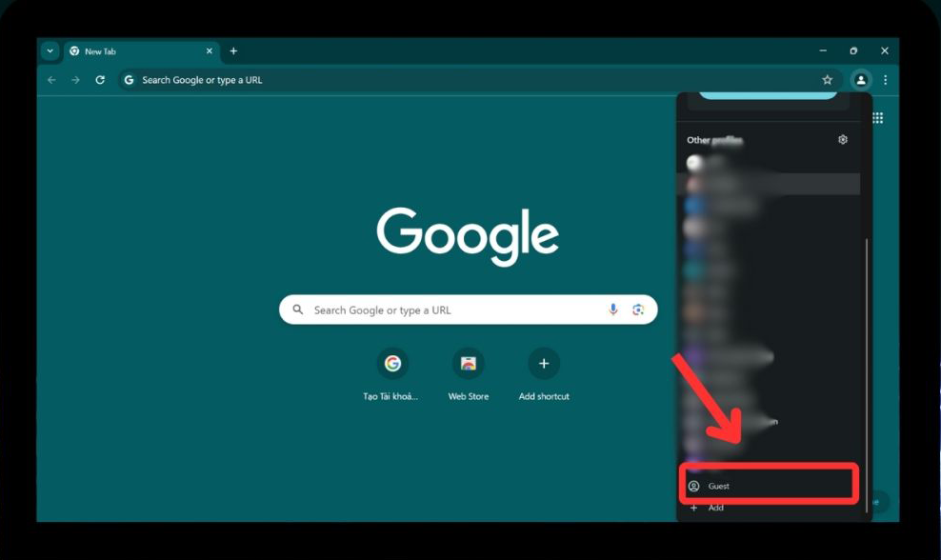Reload the current page
The image size is (941, 560).
(100, 80)
